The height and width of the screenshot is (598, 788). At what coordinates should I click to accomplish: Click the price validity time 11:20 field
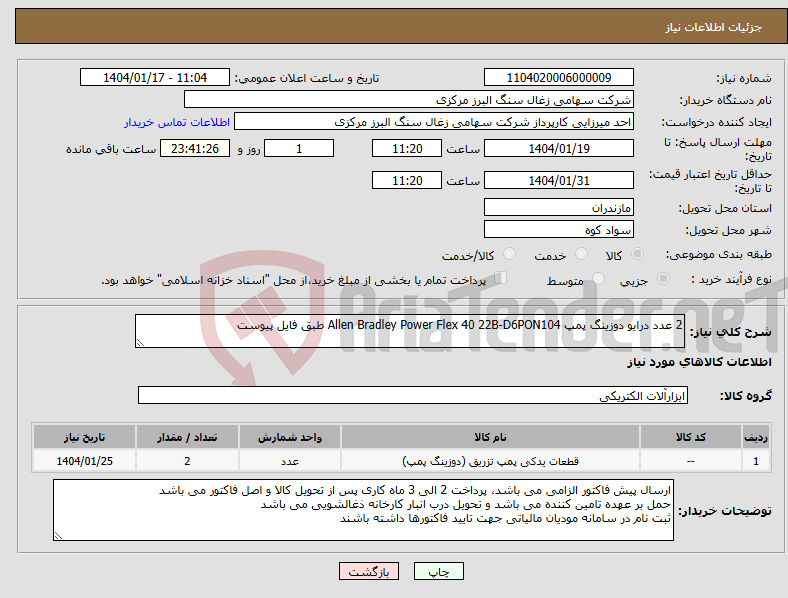click(x=407, y=180)
